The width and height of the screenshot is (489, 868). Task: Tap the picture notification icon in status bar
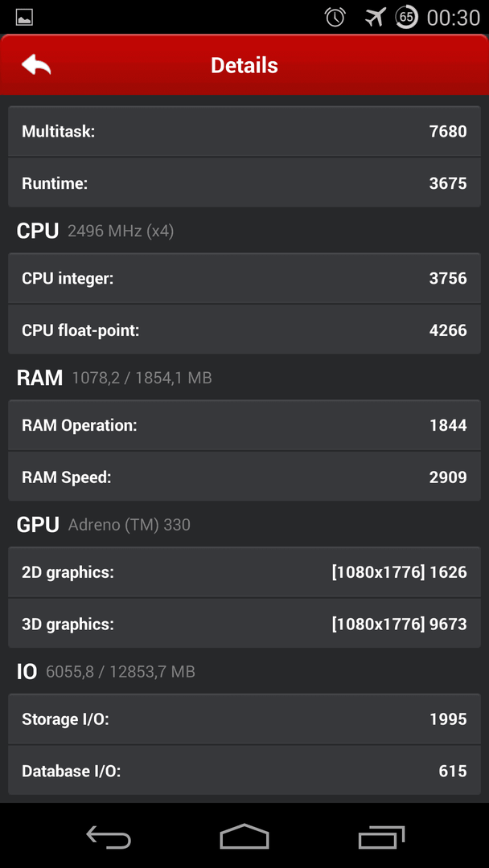tap(24, 17)
